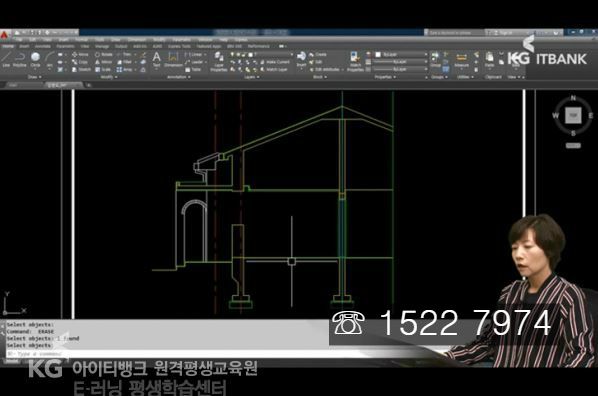Viewport: 598px width, 396px height.
Task: Expand the Modify panel
Action: pos(109,77)
